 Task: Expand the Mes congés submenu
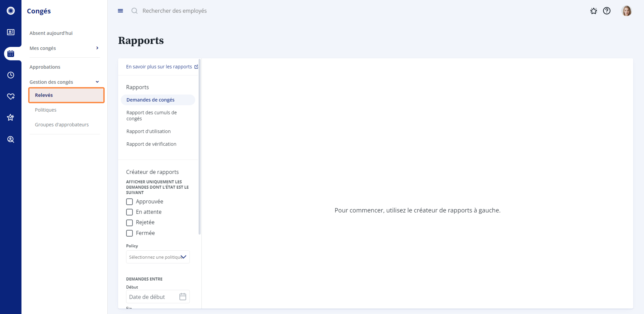pyautogui.click(x=97, y=48)
